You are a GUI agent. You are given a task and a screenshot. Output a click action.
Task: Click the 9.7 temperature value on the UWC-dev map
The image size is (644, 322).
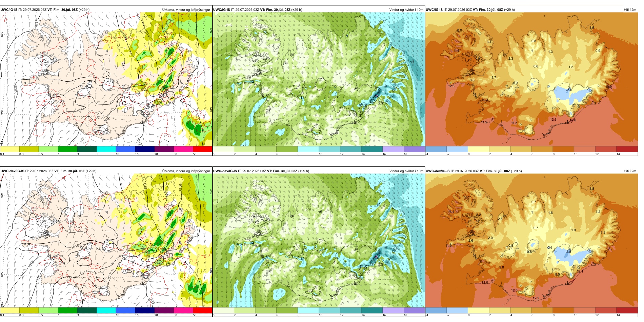tap(467, 197)
